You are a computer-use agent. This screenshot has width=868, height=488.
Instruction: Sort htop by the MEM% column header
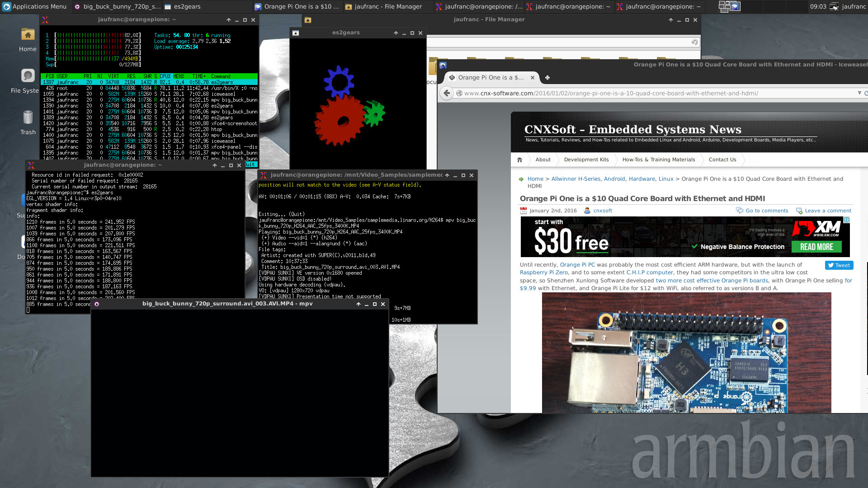(179, 76)
